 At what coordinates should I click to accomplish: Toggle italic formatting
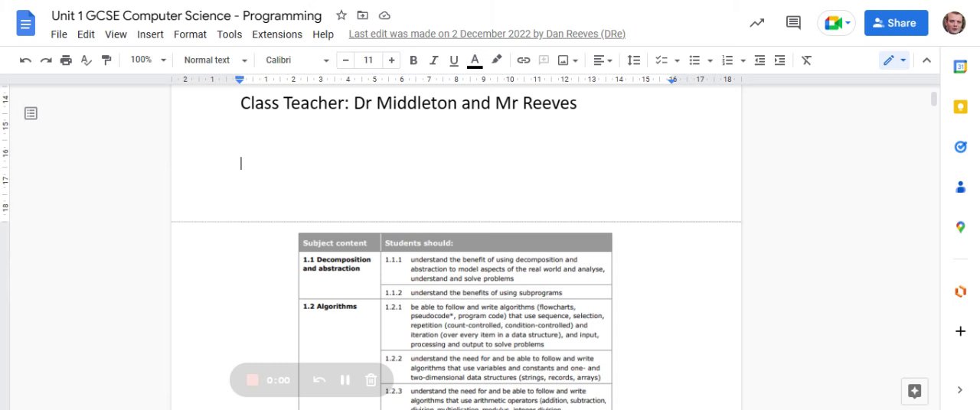pyautogui.click(x=434, y=60)
